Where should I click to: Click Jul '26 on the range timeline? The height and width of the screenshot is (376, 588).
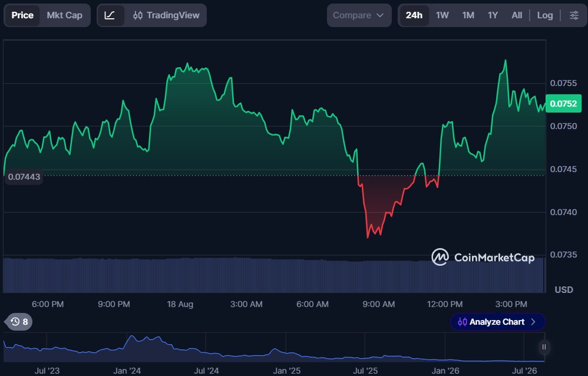click(x=524, y=371)
